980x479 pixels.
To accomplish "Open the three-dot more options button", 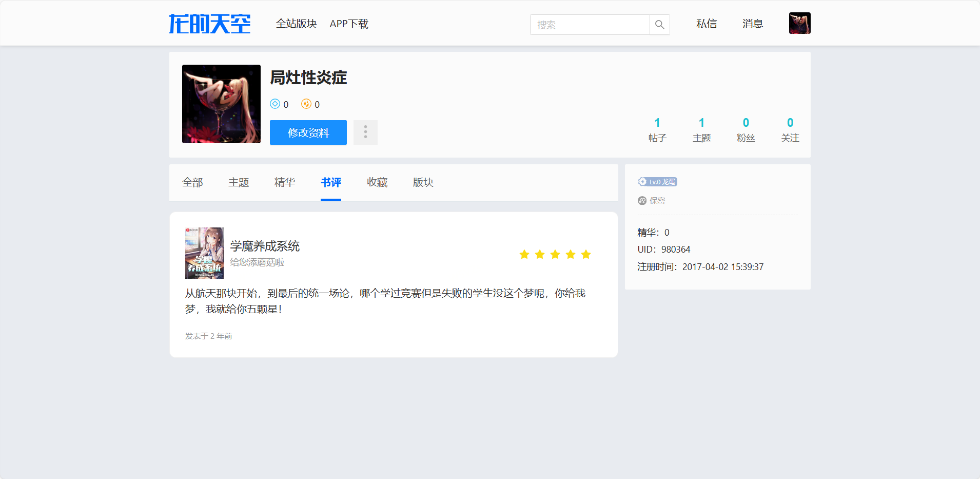I will coord(365,132).
